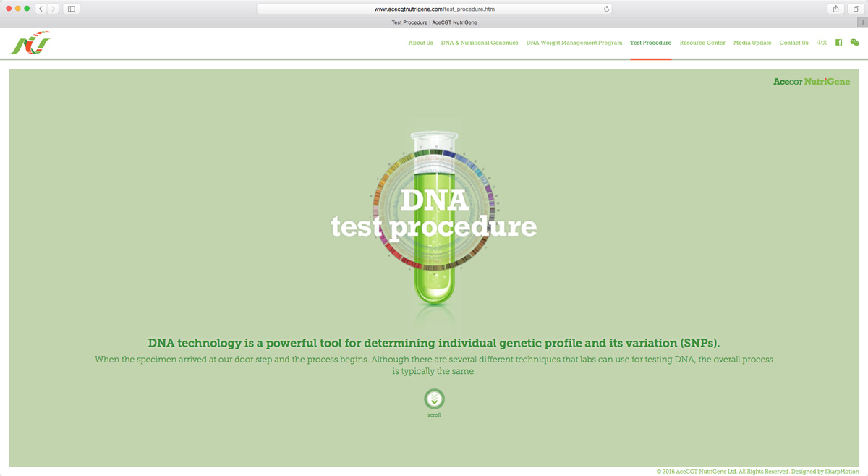
Task: Go forward in browser history
Action: click(53, 9)
